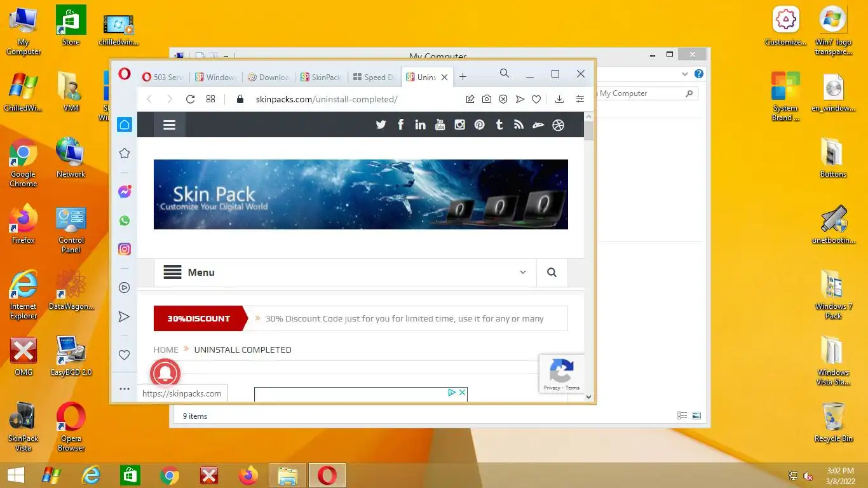Switch to the SkinPack tab
The image size is (868, 488).
pos(322,77)
